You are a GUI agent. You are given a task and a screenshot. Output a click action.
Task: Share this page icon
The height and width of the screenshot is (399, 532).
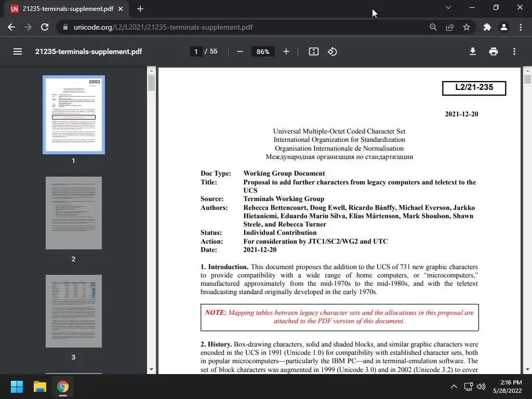[x=450, y=27]
